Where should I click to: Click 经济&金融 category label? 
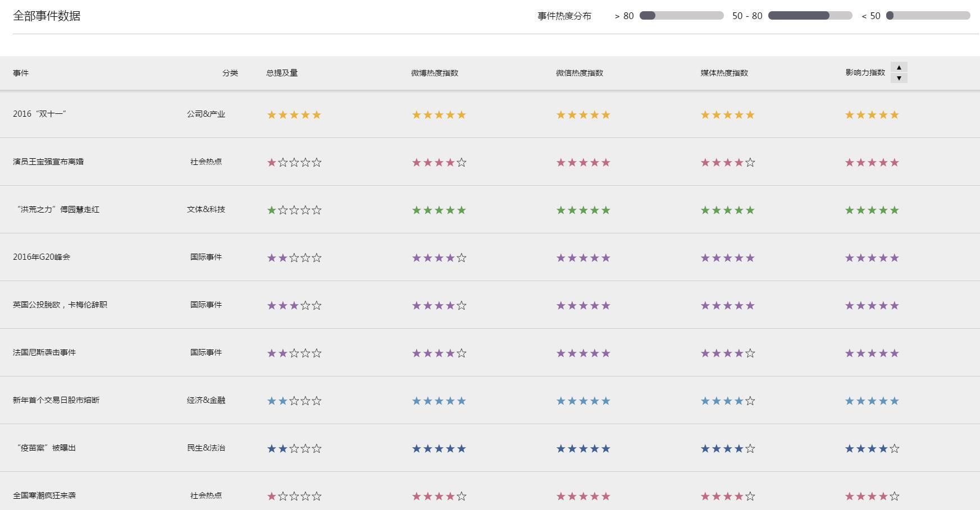(x=206, y=400)
